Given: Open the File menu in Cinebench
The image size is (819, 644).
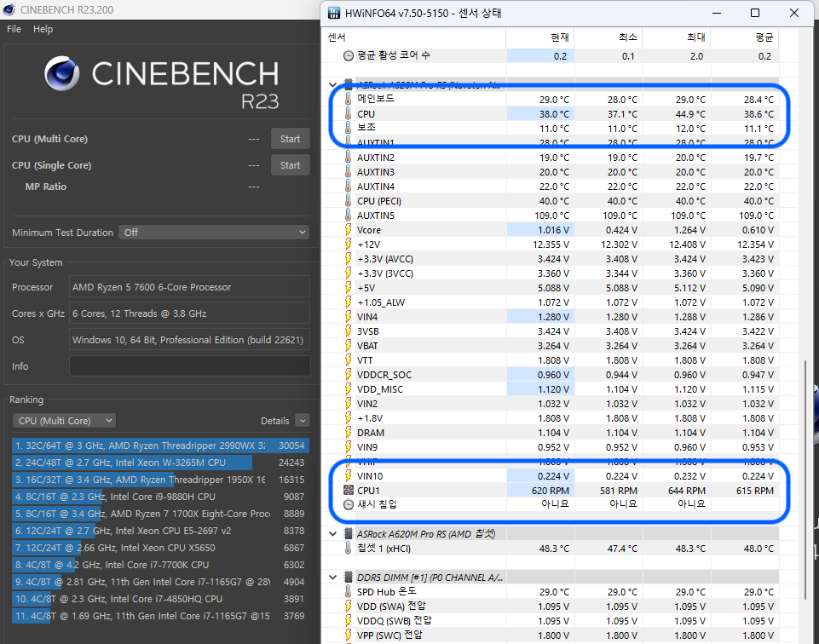Looking at the screenshot, I should [x=14, y=29].
